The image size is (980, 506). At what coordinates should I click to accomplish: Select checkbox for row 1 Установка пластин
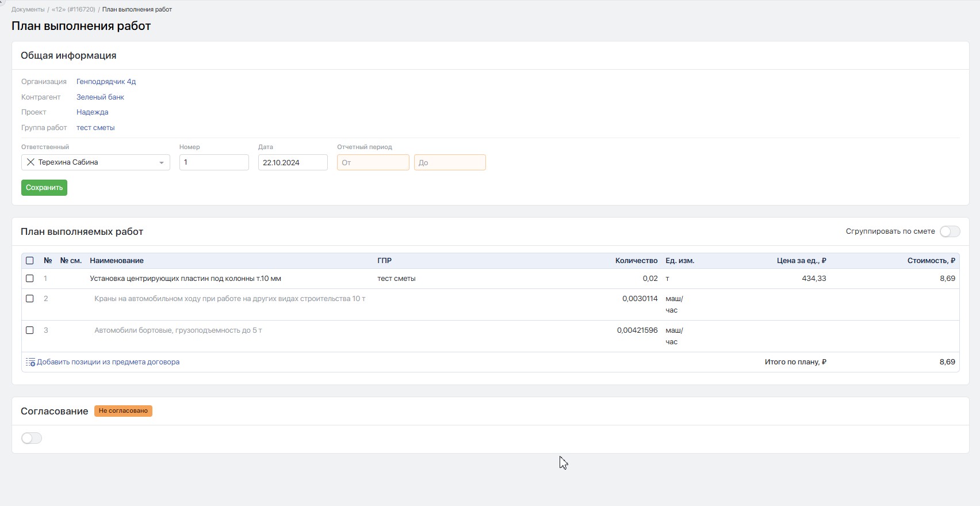click(x=30, y=279)
